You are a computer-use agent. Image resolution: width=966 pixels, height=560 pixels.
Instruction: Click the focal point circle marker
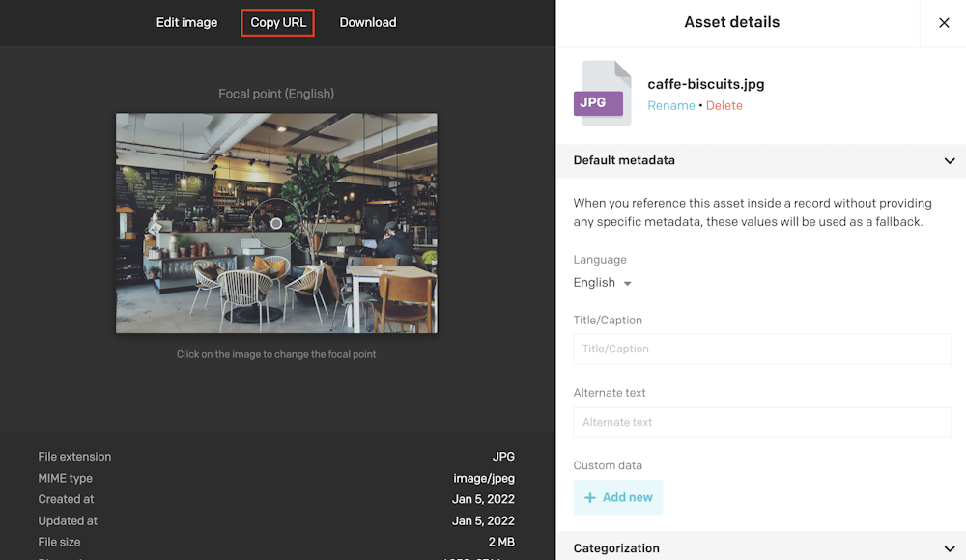click(276, 223)
